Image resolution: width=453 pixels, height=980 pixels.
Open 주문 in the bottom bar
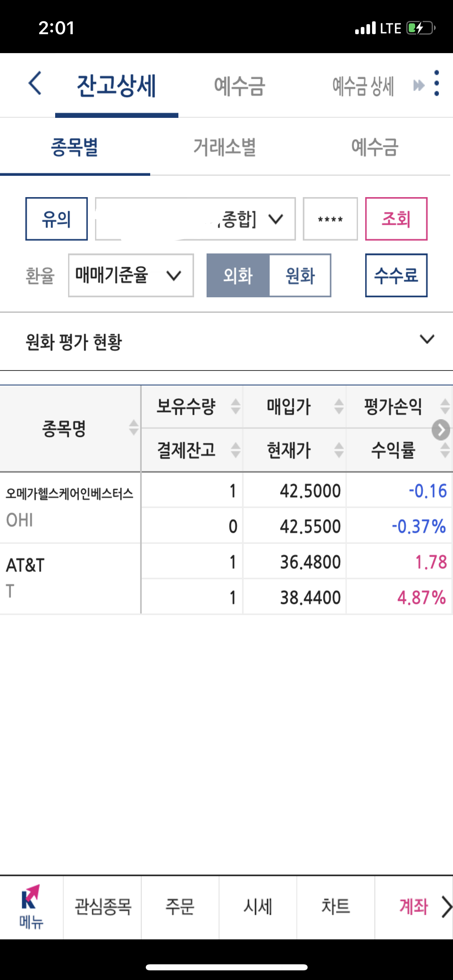[x=180, y=907]
